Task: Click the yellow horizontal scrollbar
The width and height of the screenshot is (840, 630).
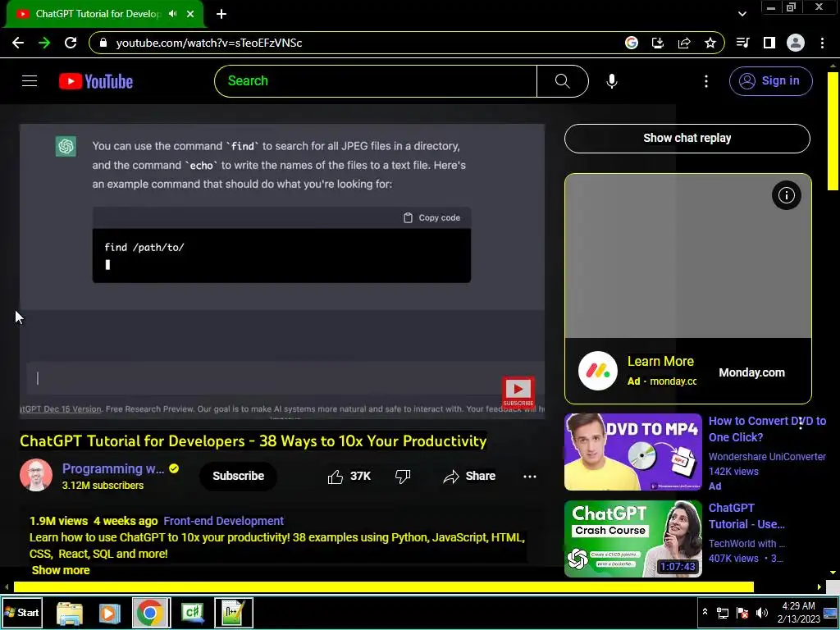Action: [384, 587]
